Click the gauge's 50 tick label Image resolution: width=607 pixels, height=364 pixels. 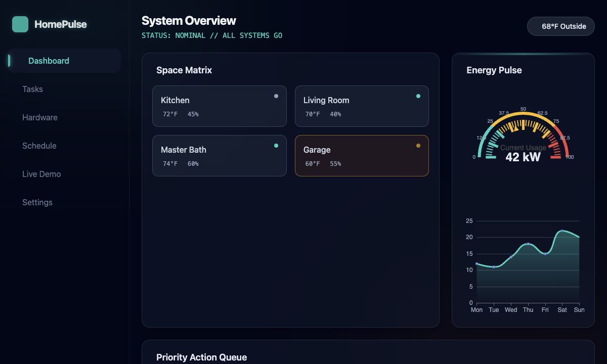pyautogui.click(x=523, y=109)
